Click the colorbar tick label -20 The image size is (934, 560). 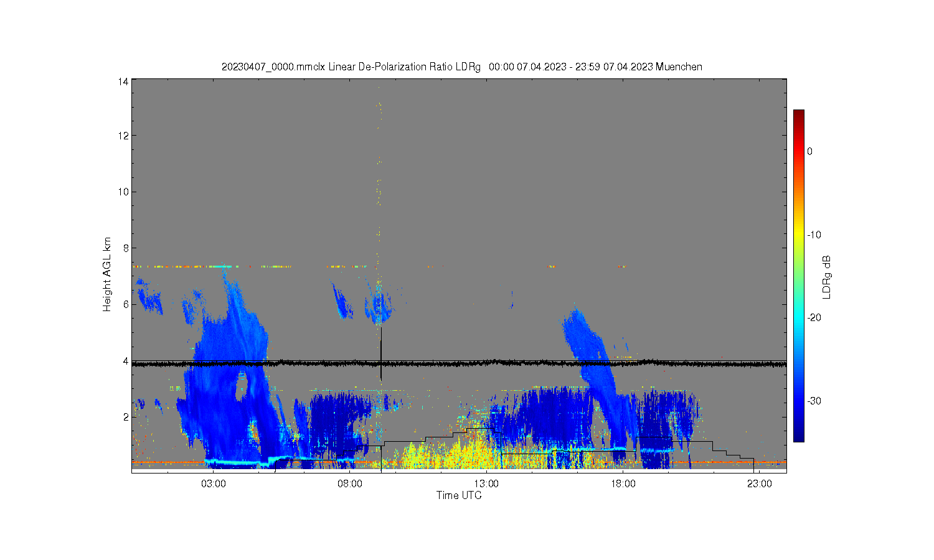coord(814,317)
